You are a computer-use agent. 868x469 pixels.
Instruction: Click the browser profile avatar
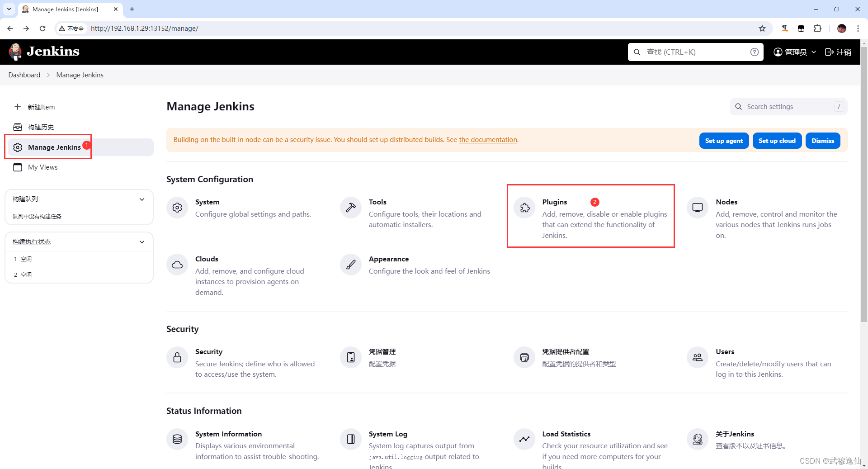841,28
